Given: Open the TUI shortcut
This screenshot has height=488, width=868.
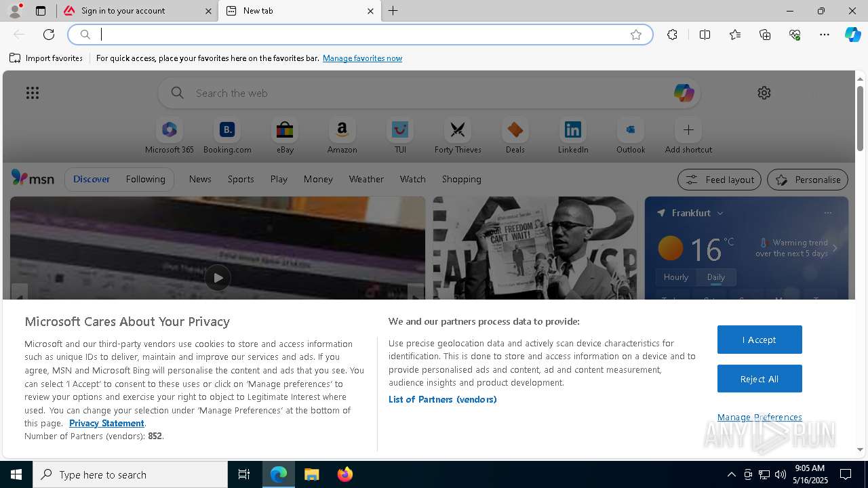Looking at the screenshot, I should pyautogui.click(x=400, y=136).
